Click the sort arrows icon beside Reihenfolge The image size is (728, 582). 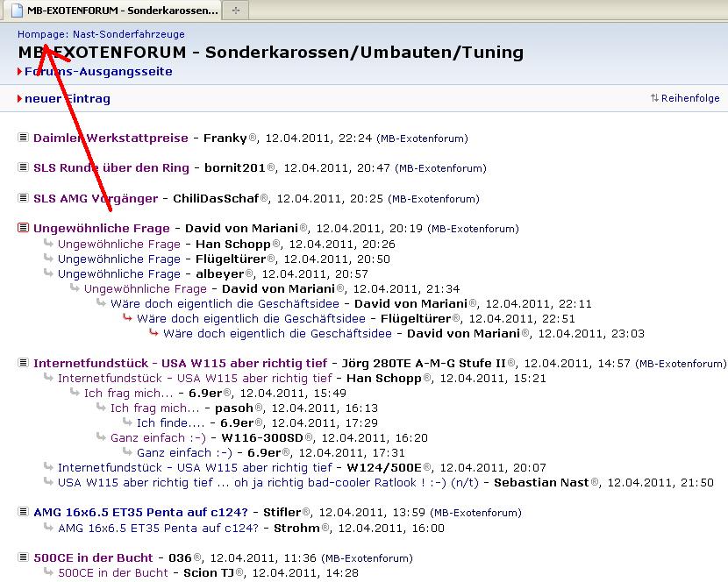point(654,99)
